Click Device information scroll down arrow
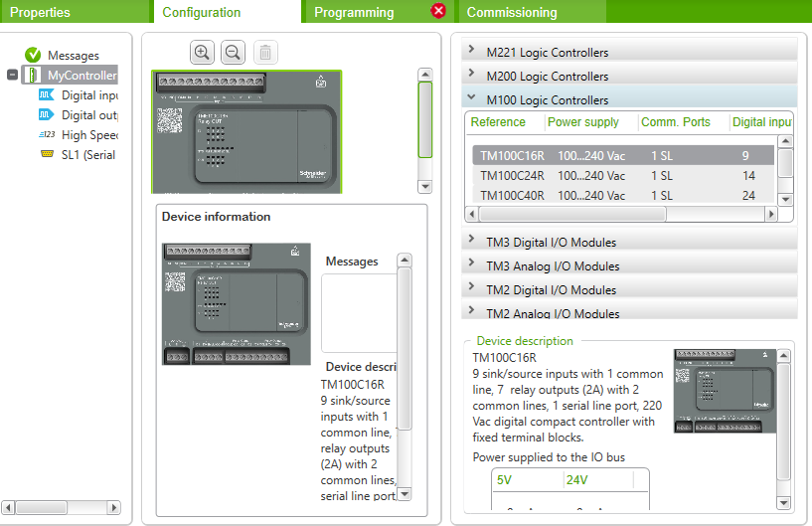Image resolution: width=812 pixels, height=526 pixels. 405,494
